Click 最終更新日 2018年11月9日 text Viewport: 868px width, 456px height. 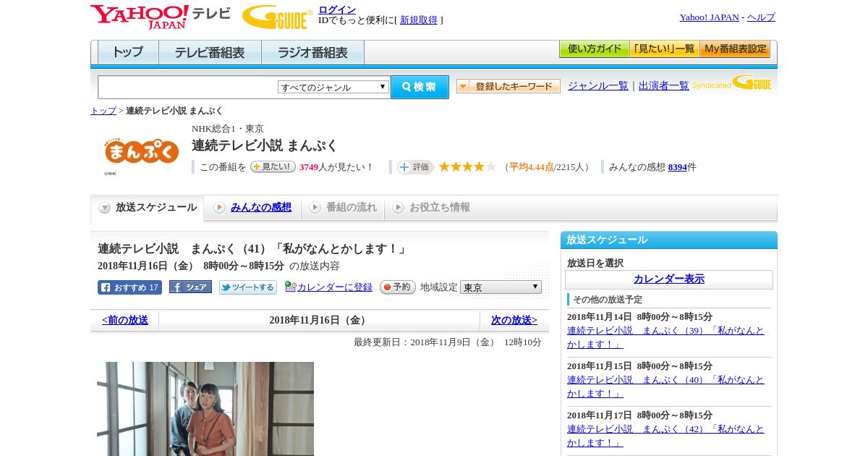[448, 342]
